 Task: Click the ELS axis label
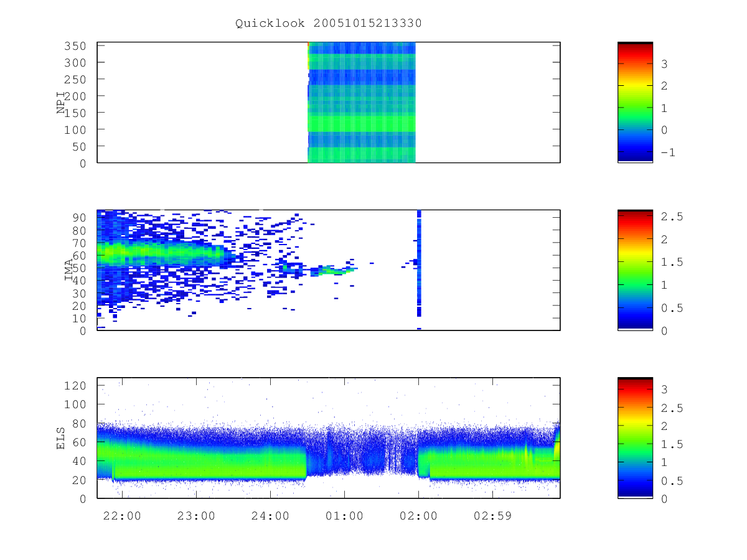[x=61, y=437]
